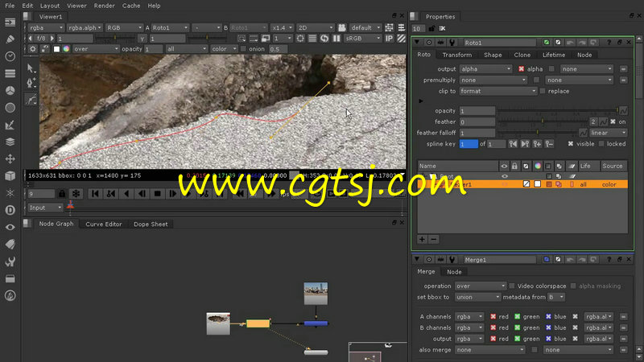Switch to the Curve Editor tab
Viewport: 644px width, 362px height.
(x=104, y=224)
